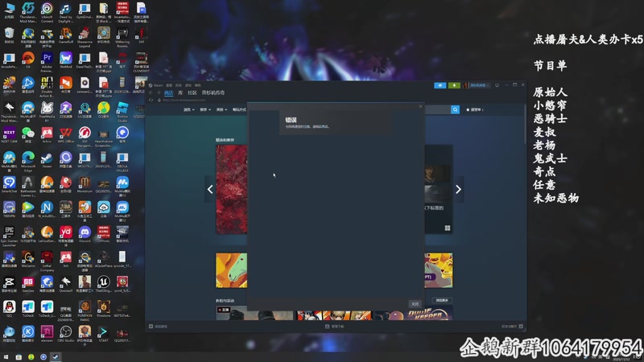Open 管理下载 in Steam bottom bar

335,327
